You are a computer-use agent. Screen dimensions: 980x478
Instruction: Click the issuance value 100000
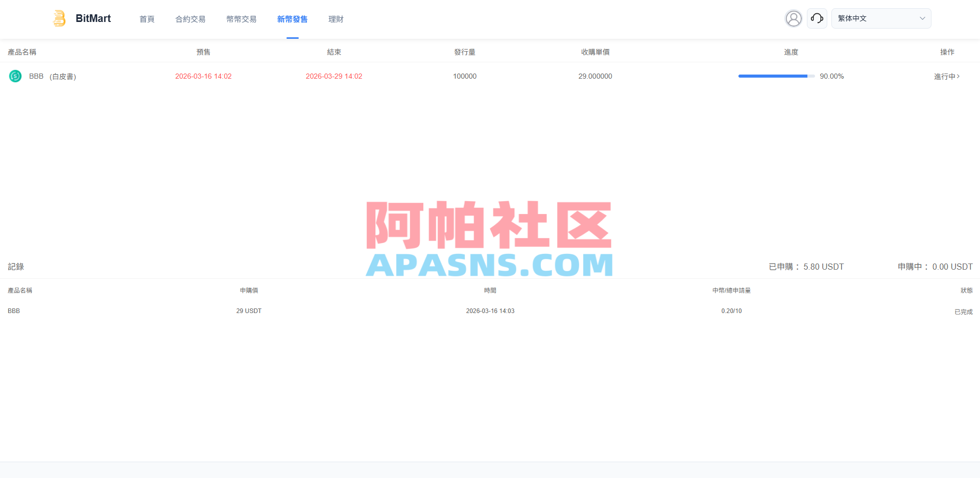465,76
